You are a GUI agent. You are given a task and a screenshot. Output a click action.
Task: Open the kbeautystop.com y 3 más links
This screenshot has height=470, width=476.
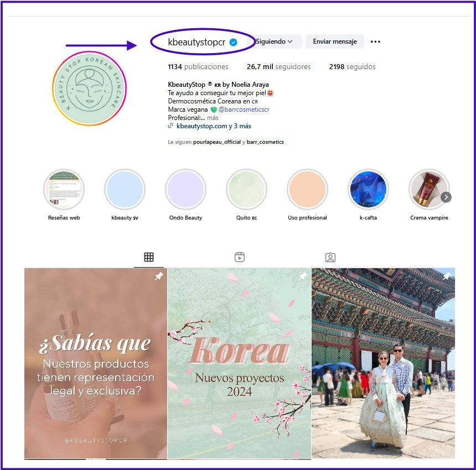point(214,126)
